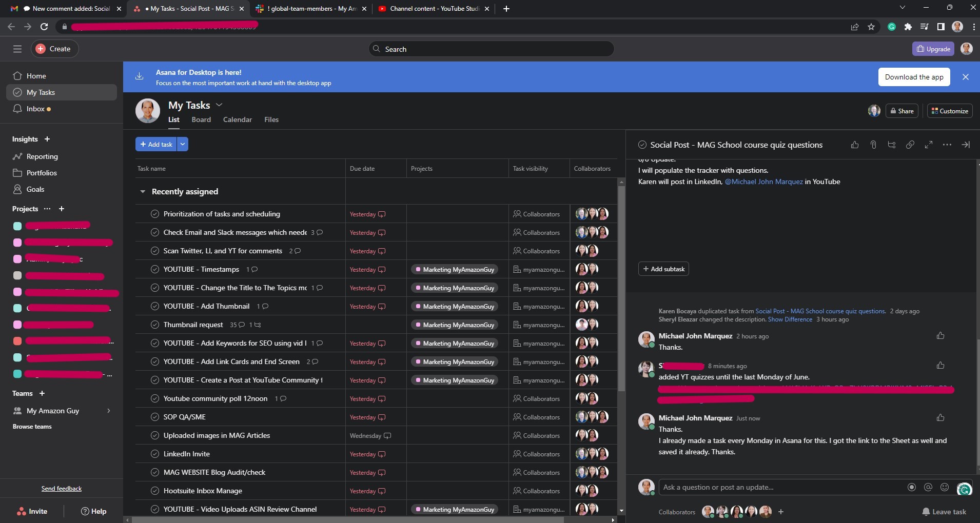
Task: Expand the My Amazon Guy team
Action: pyautogui.click(x=108, y=411)
